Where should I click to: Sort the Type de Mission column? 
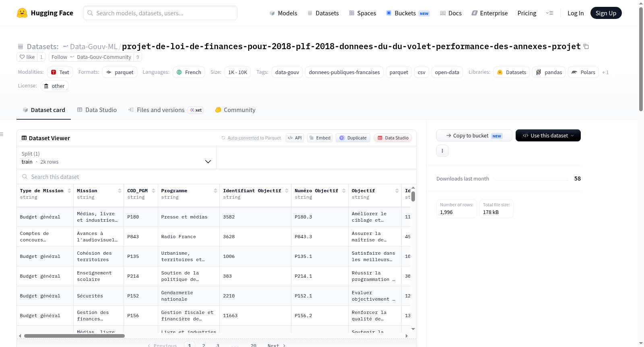pyautogui.click(x=69, y=191)
